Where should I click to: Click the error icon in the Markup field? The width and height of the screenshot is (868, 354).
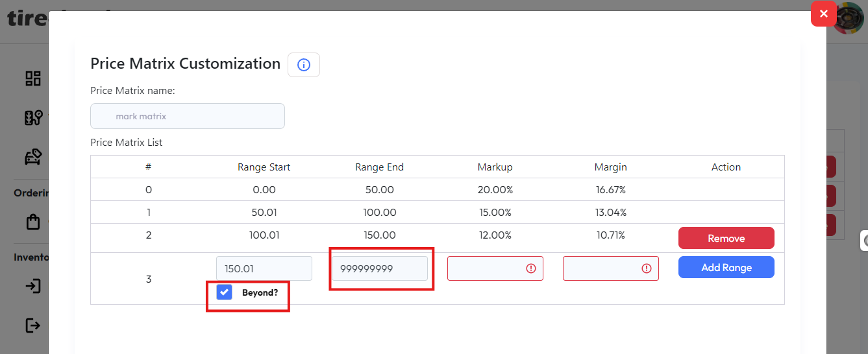coord(531,268)
